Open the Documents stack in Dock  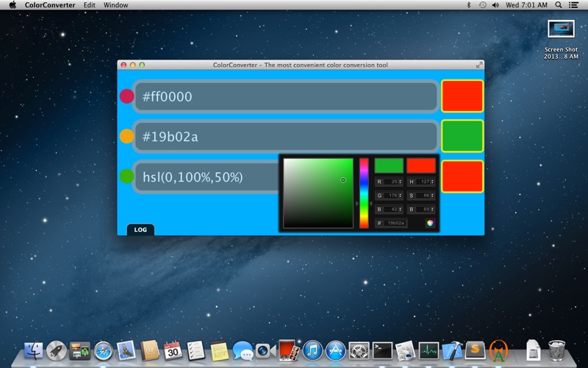coord(533,350)
